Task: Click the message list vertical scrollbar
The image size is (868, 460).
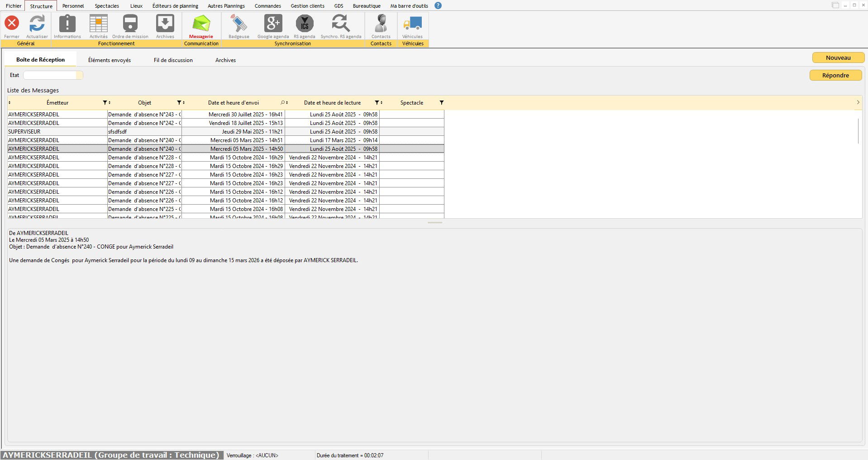Action: click(858, 131)
